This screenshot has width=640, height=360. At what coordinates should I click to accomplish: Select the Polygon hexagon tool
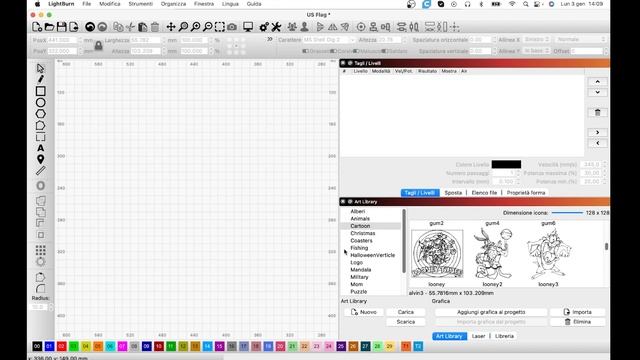point(40,114)
